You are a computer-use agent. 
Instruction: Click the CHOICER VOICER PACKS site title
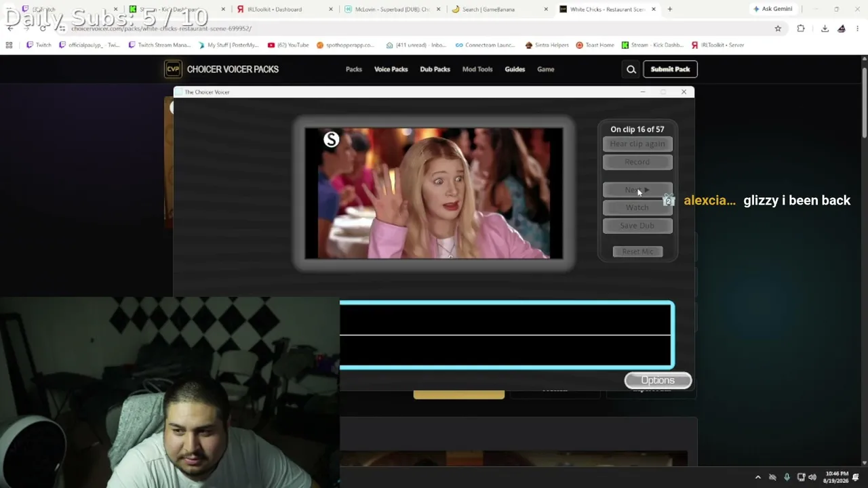(x=233, y=69)
